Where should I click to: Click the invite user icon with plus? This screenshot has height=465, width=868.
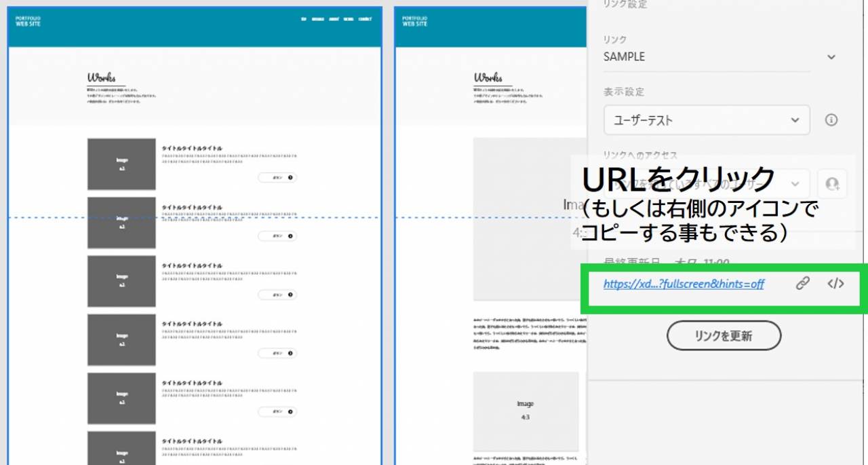pos(832,183)
